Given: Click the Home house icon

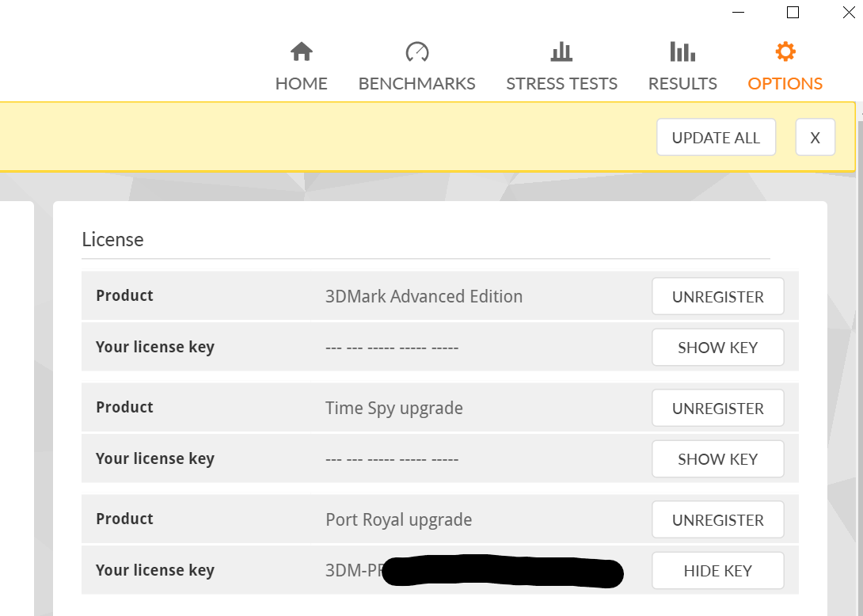Looking at the screenshot, I should 301,51.
